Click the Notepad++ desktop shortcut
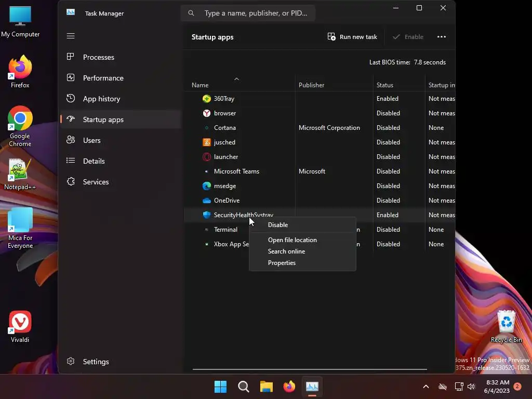Screen dimensions: 532x399 [x=20, y=174]
